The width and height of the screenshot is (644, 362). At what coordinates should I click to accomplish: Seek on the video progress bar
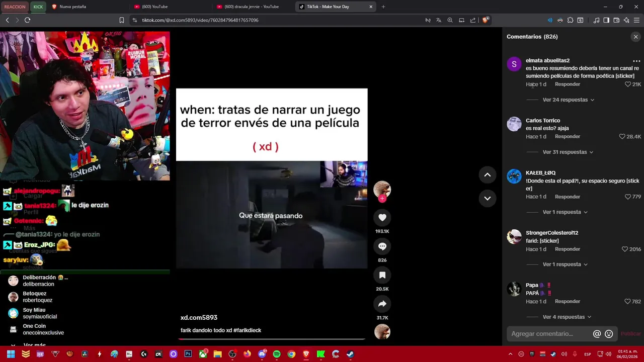[272, 339]
